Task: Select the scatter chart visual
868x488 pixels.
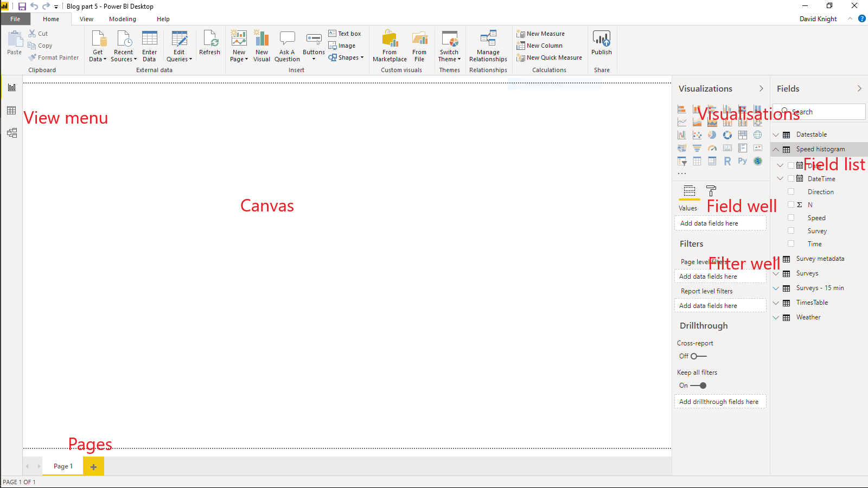Action: click(x=697, y=135)
